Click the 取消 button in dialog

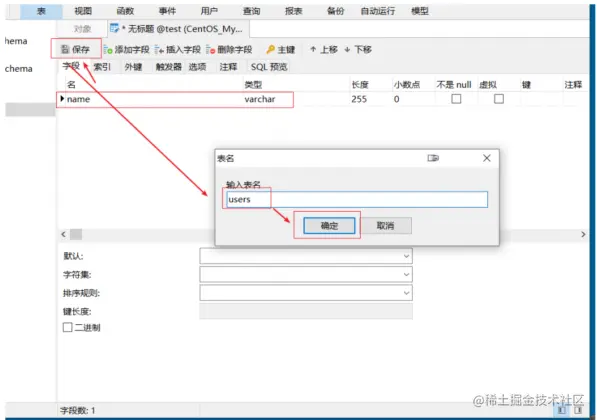pos(385,225)
